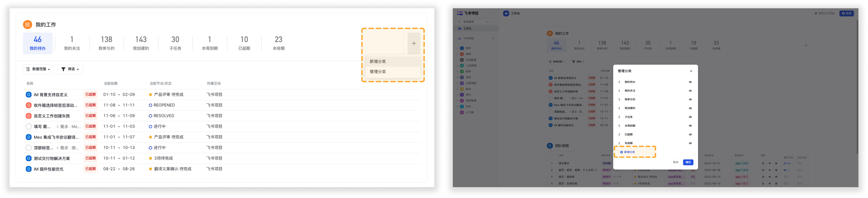
Task: Click the 自定义工作台 button
Action: point(825,14)
